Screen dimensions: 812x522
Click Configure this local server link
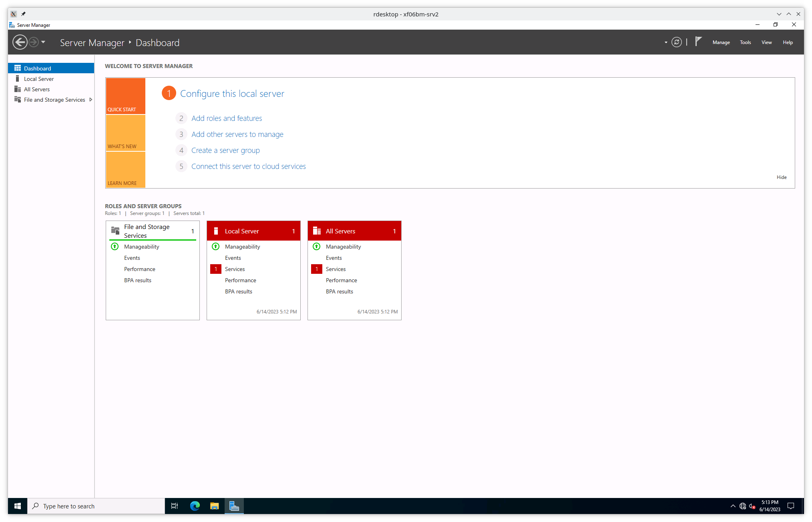[232, 94]
